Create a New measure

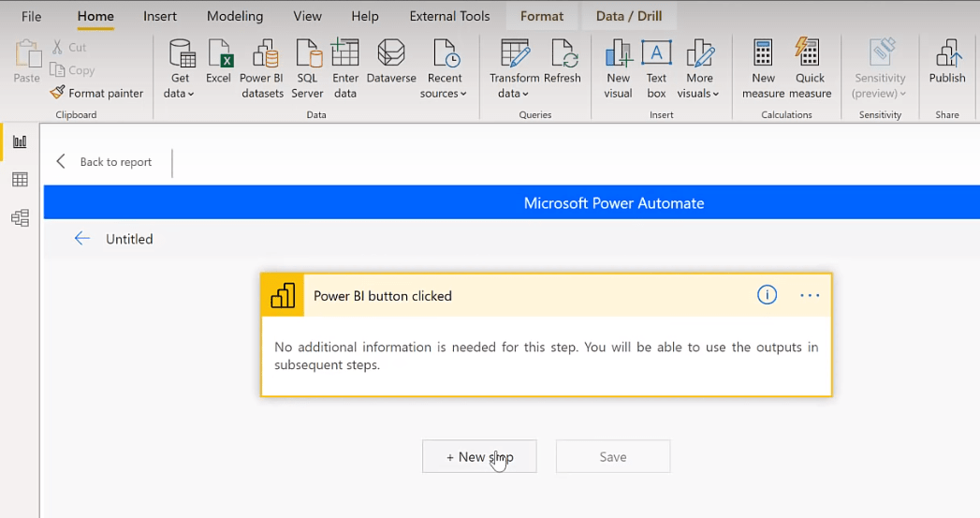[x=763, y=68]
